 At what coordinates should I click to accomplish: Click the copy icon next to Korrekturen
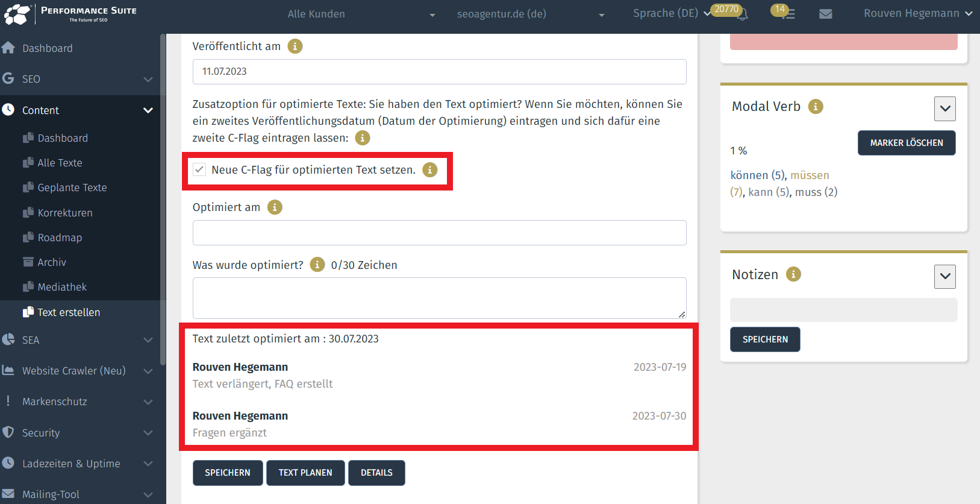[x=28, y=212]
